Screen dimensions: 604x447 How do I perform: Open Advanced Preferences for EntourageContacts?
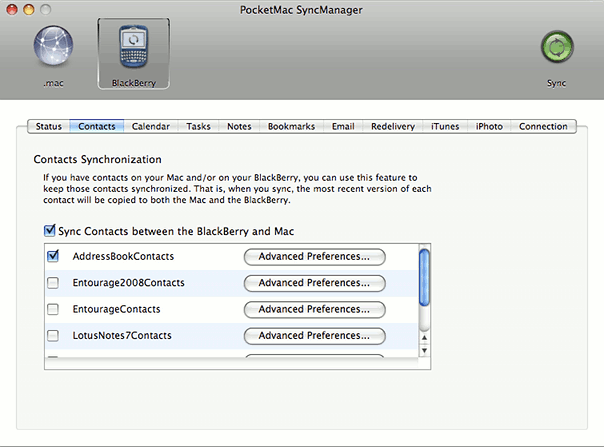(x=314, y=309)
